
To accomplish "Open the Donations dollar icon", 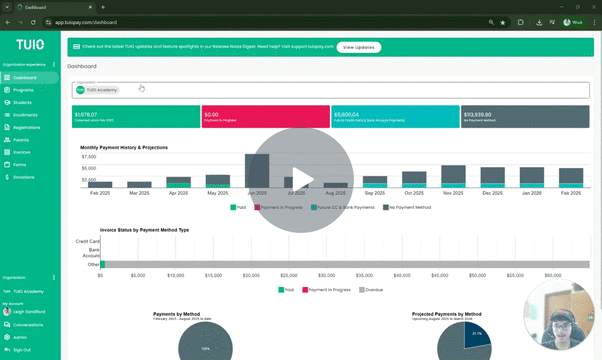I will 7,177.
